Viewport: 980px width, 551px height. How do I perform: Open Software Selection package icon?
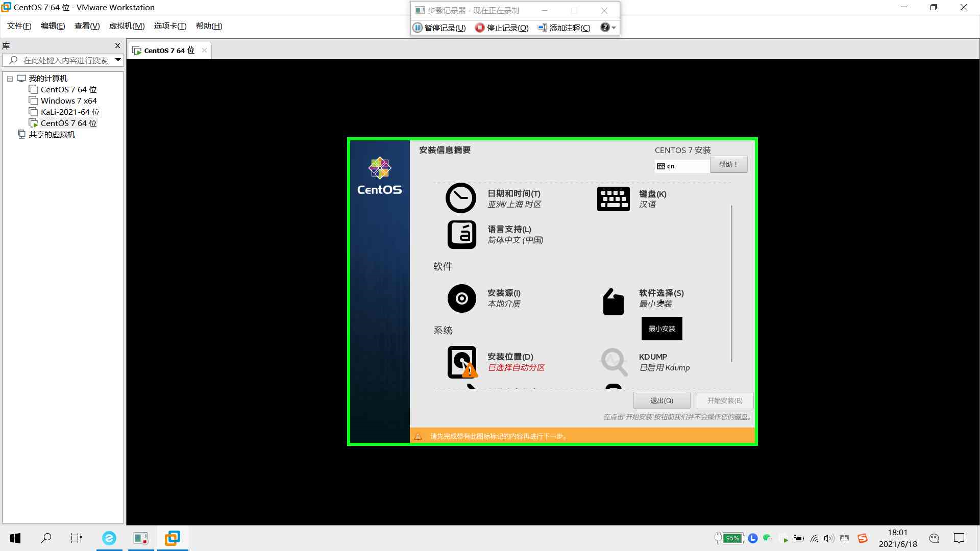613,302
